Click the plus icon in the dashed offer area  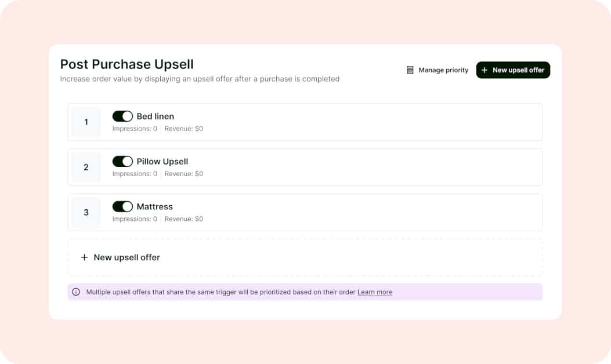pos(84,257)
